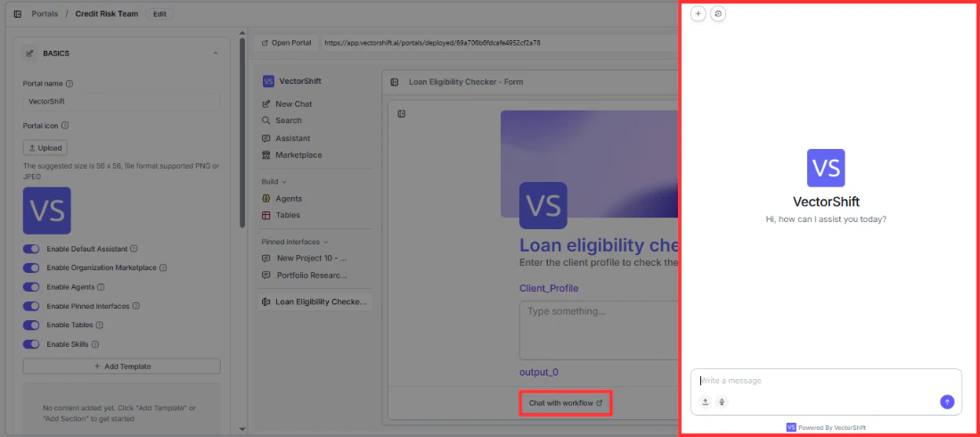Click the inner form sidebar toggle icon
This screenshot has height=437, width=980.
(x=402, y=114)
